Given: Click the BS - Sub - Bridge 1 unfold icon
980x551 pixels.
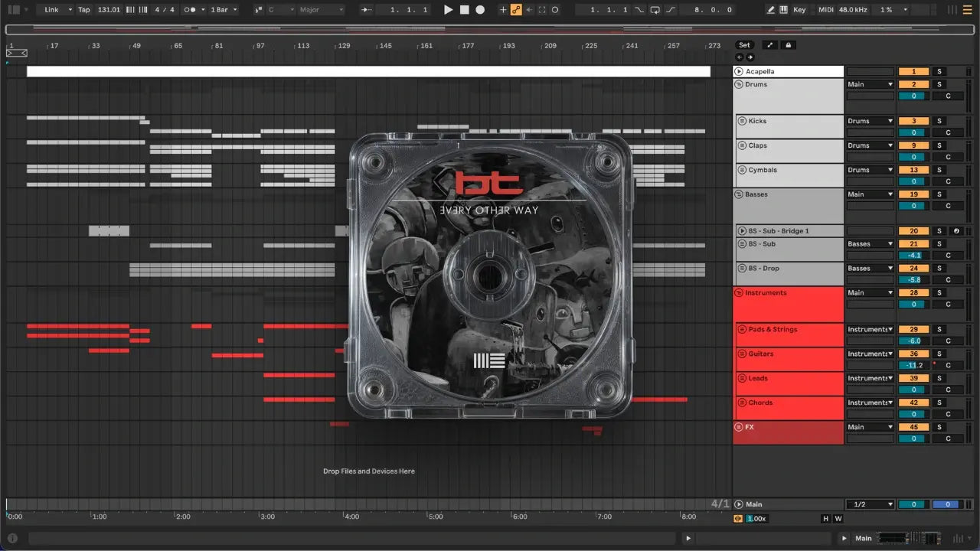Looking at the screenshot, I should (x=742, y=231).
